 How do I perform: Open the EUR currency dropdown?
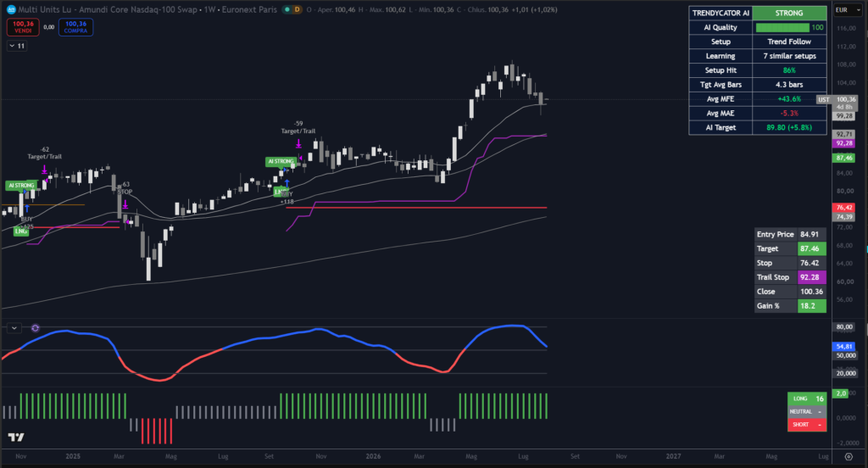click(x=848, y=10)
